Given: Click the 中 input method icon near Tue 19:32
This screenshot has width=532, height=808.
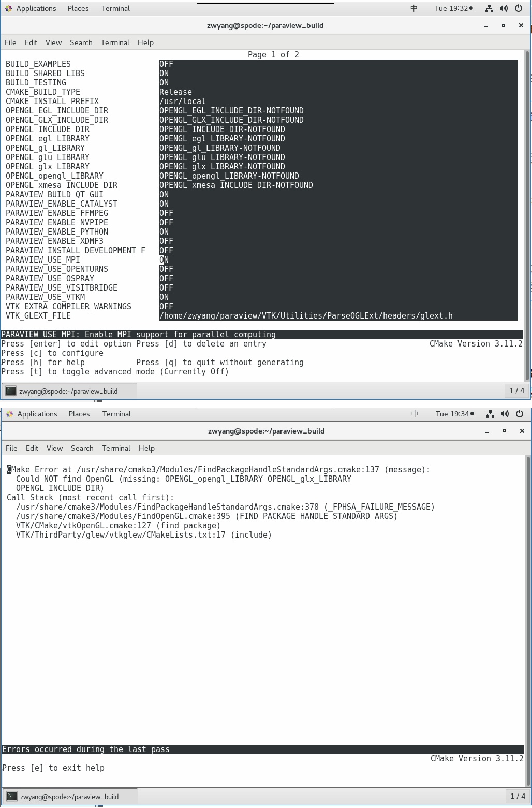Looking at the screenshot, I should 413,8.
